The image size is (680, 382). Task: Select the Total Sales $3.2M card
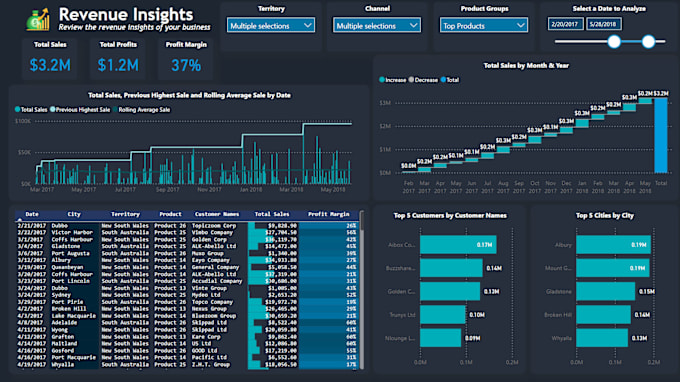coord(50,59)
